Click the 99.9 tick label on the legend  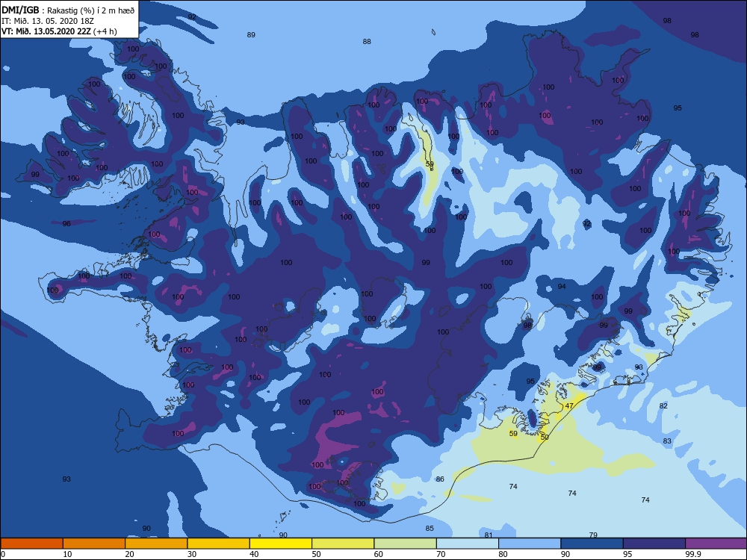[x=692, y=554]
